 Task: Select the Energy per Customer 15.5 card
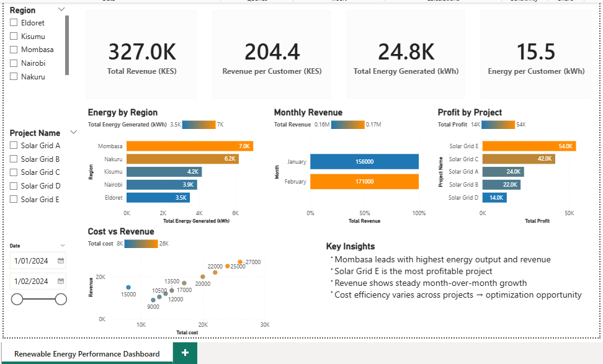point(536,54)
